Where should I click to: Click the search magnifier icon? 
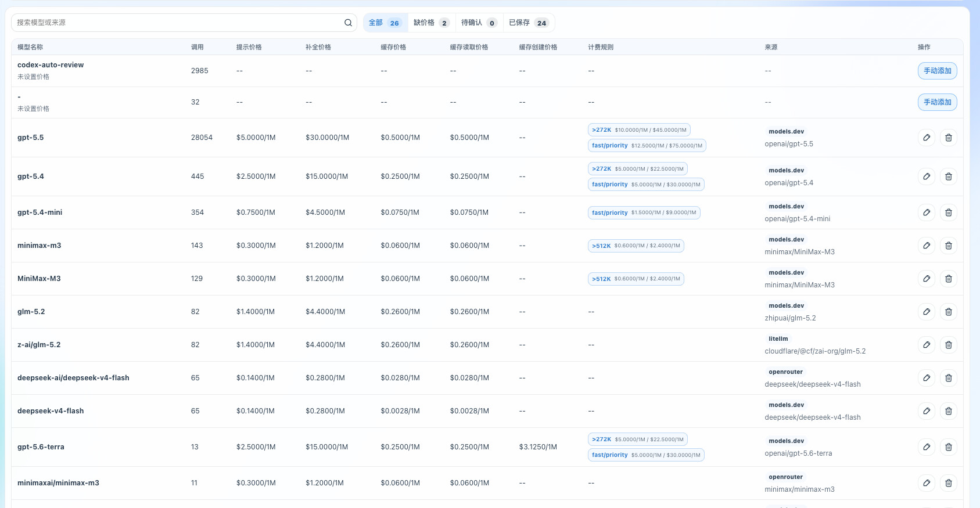pyautogui.click(x=348, y=23)
